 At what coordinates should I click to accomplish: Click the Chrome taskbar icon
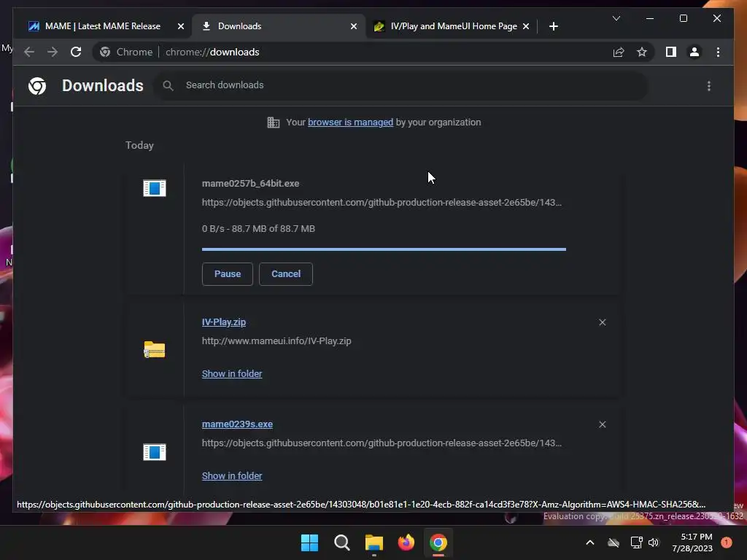pos(438,542)
